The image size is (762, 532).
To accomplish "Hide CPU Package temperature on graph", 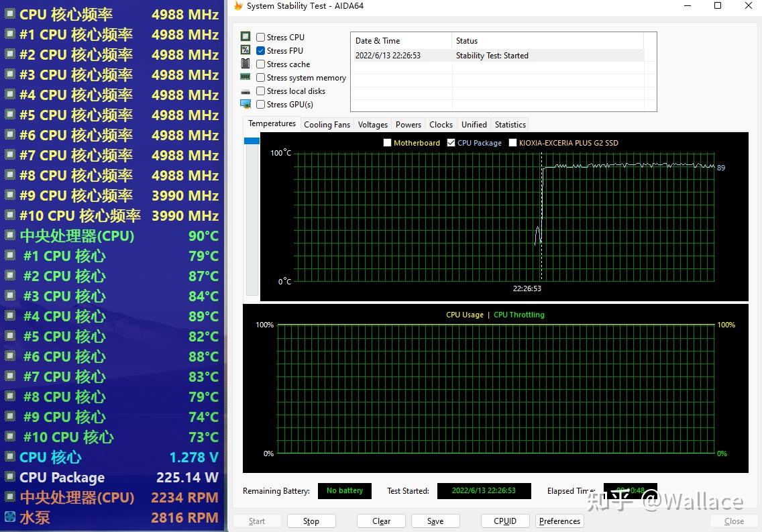I will point(451,142).
